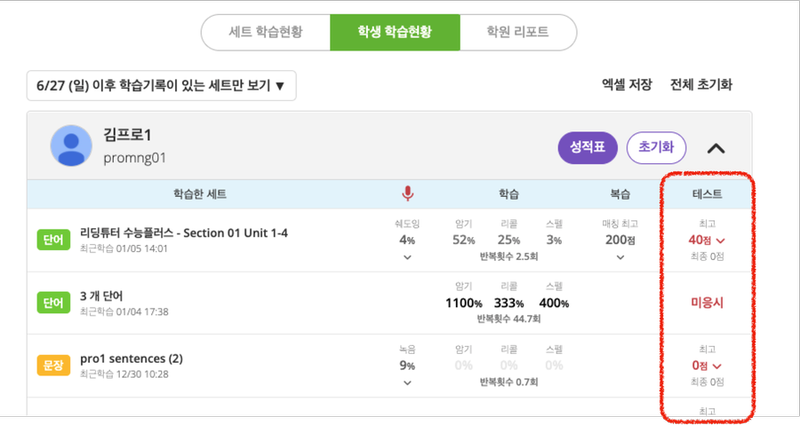Select the 학생 학습현황 tab
This screenshot has width=800, height=425.
pyautogui.click(x=395, y=32)
